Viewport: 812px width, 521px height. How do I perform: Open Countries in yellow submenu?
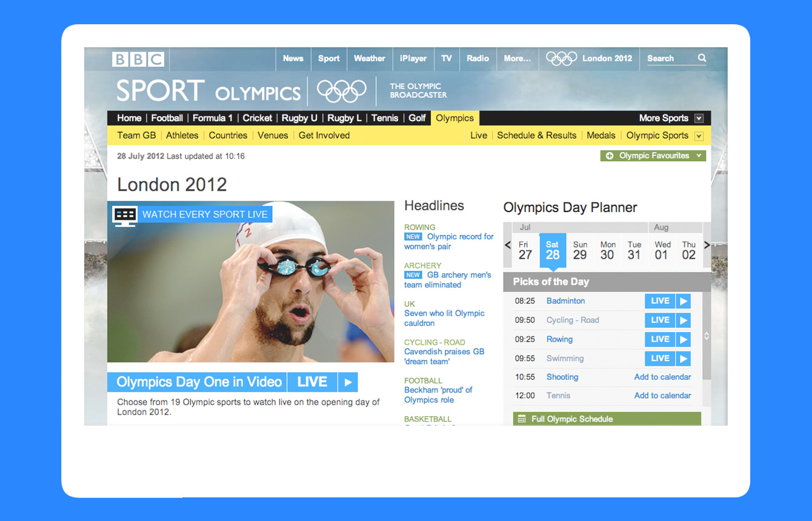click(x=228, y=136)
